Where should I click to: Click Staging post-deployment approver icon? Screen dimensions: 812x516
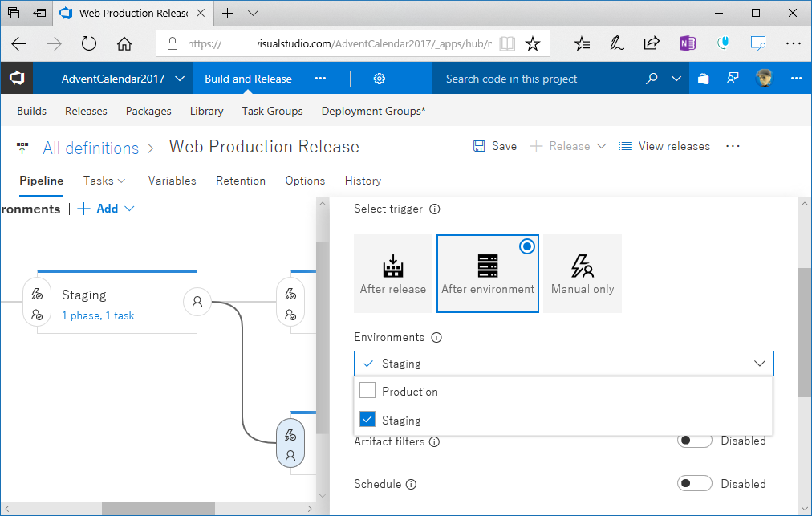point(197,302)
